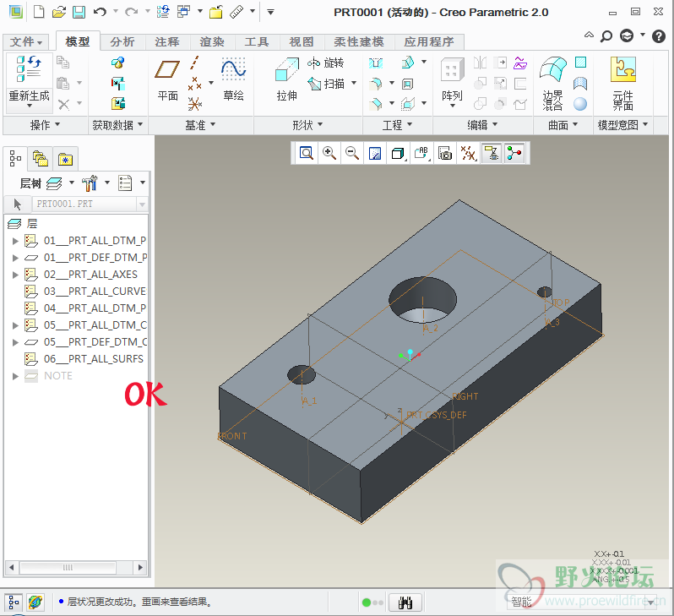Image resolution: width=674 pixels, height=616 pixels.
Task: Save the model with the floppy disk icon
Action: coord(79,12)
